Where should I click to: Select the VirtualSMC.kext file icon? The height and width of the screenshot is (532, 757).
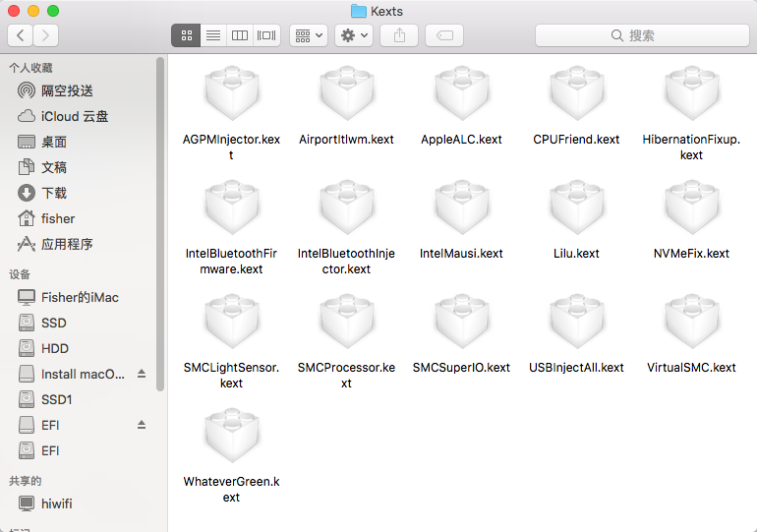[691, 321]
